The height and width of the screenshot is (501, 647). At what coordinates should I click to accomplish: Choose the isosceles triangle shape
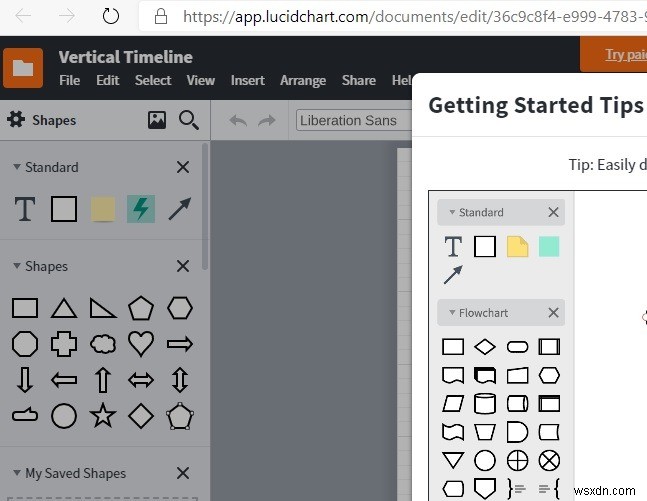click(x=64, y=308)
